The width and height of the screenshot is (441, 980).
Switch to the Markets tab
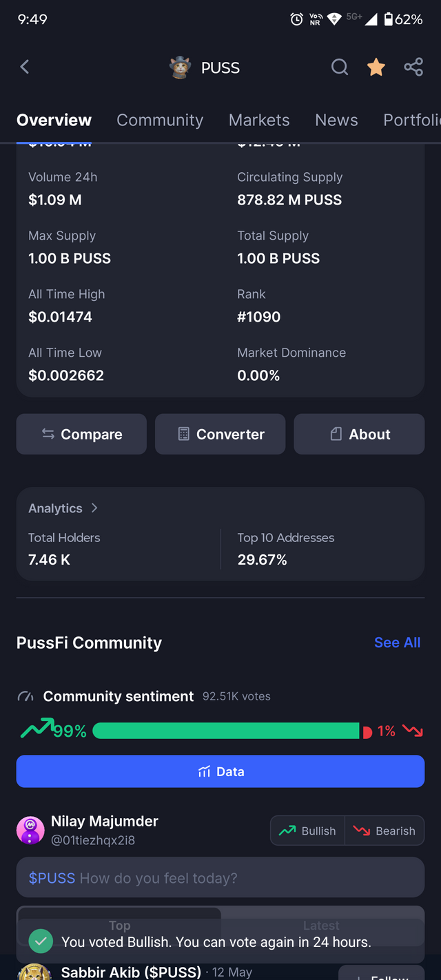(259, 120)
